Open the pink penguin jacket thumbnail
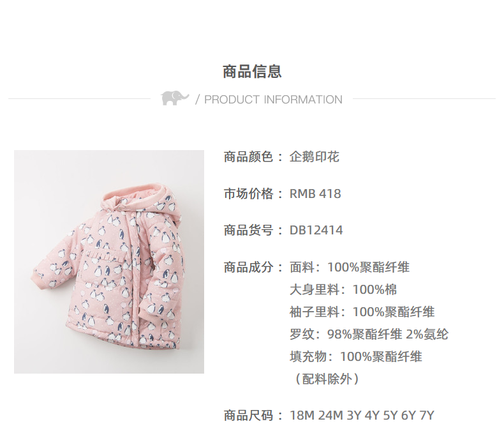 click(109, 262)
